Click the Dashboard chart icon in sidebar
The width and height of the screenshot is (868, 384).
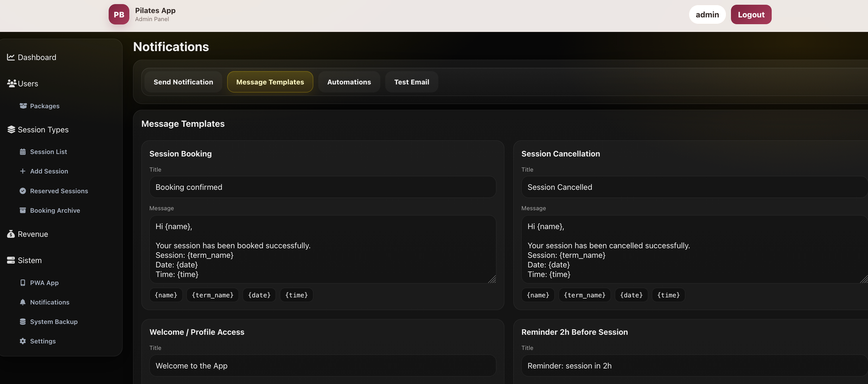tap(11, 57)
